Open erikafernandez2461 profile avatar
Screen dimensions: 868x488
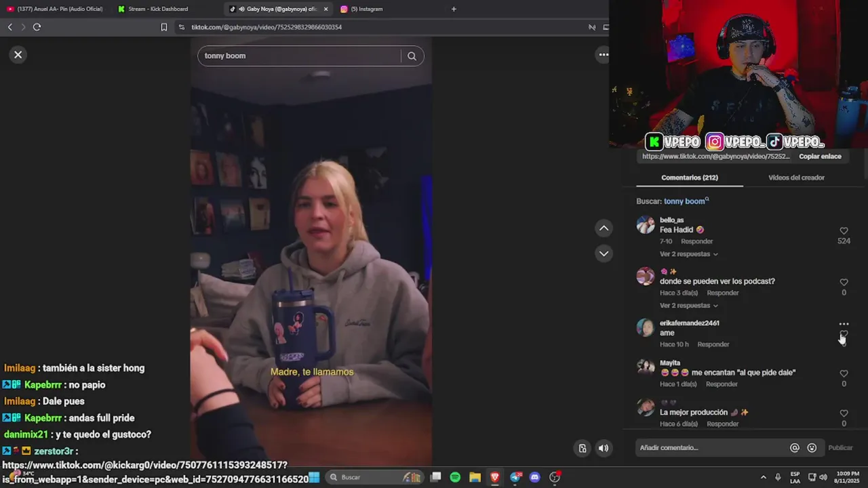pyautogui.click(x=646, y=328)
